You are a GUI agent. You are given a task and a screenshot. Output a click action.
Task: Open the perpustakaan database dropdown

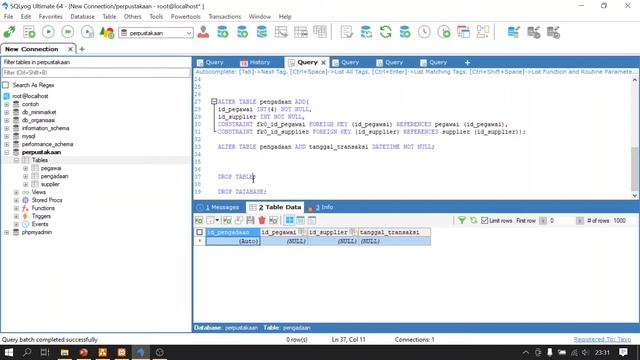point(189,33)
